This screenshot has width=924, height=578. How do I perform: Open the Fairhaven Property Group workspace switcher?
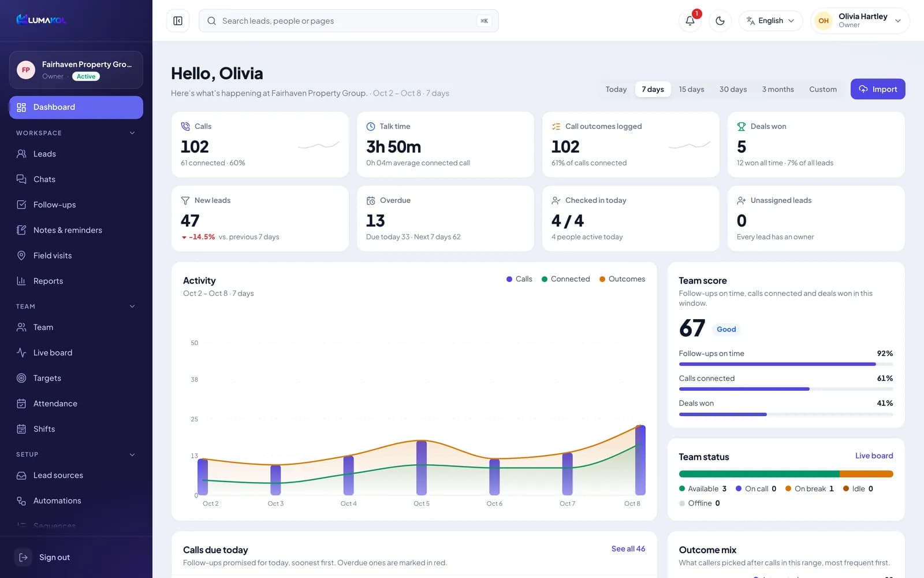76,70
